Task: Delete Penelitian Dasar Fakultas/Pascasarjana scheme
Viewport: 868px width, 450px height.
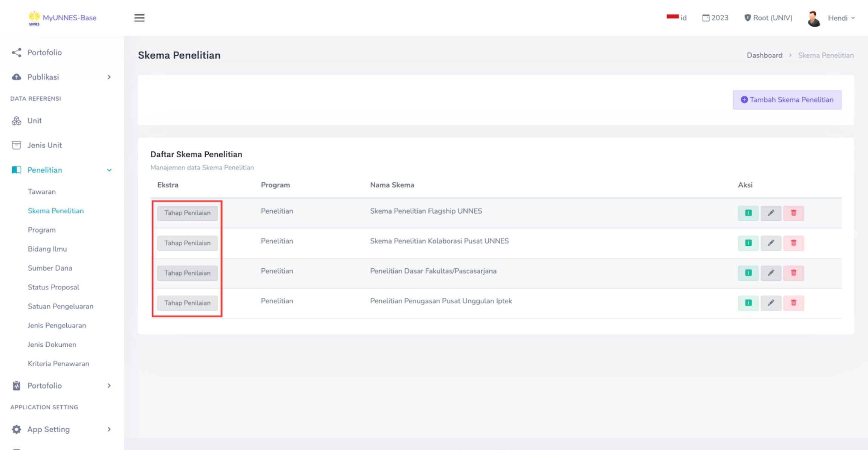Action: point(793,273)
